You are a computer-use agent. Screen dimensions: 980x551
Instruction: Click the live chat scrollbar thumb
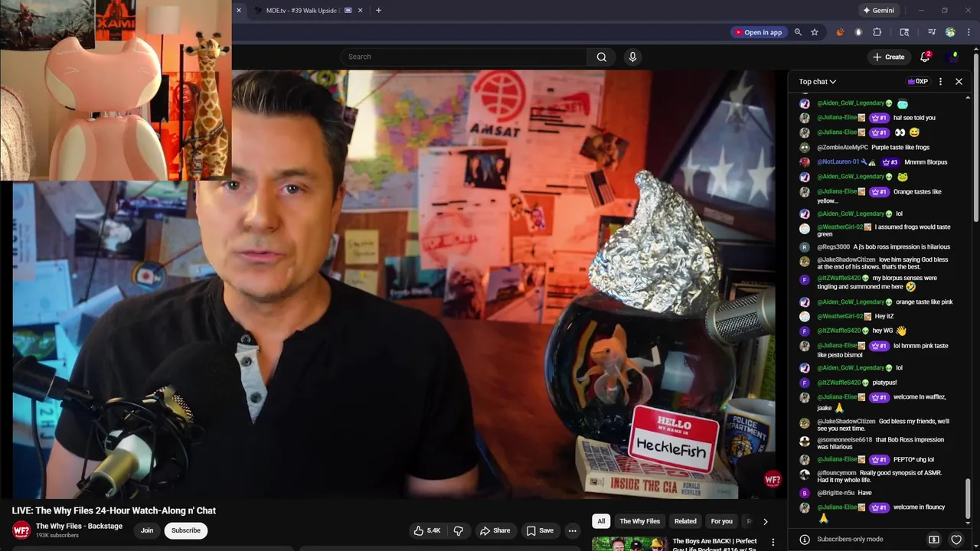pyautogui.click(x=968, y=498)
